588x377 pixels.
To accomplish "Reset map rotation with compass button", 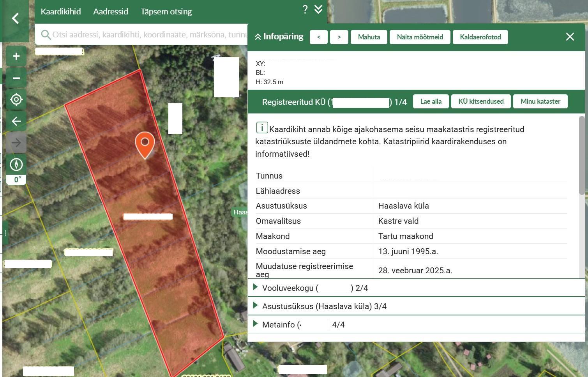I will click(16, 165).
